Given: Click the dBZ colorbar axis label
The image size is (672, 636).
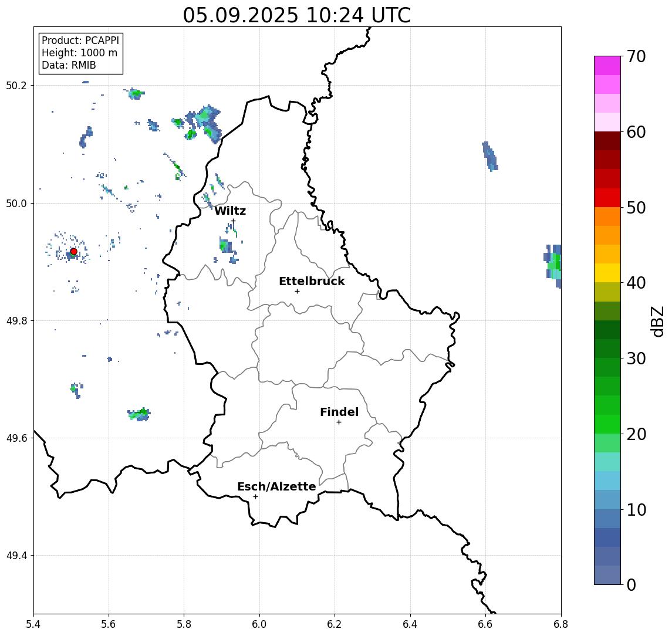Looking at the screenshot, I should (x=657, y=320).
